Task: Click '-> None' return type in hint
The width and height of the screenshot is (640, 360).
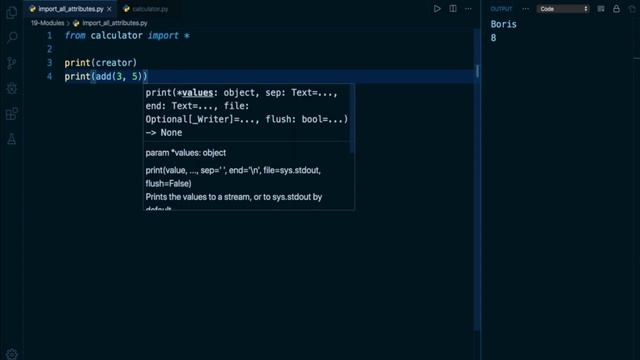Action: 164,133
